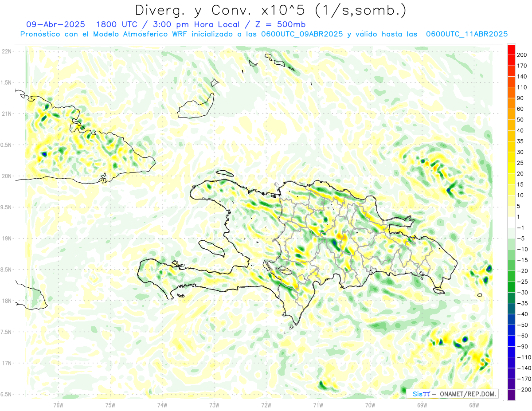Click the purple swatch at the colorbar bottom
This screenshot has height=411, width=532.
[511, 395]
